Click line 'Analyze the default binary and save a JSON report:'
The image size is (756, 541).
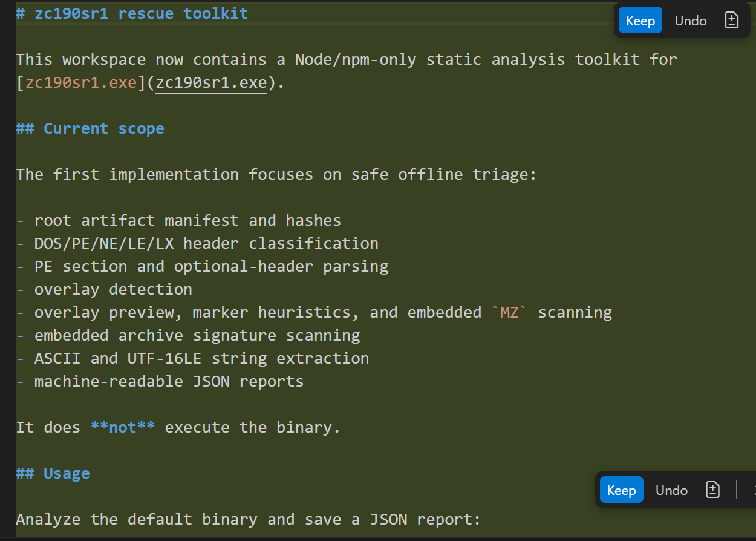click(x=249, y=520)
